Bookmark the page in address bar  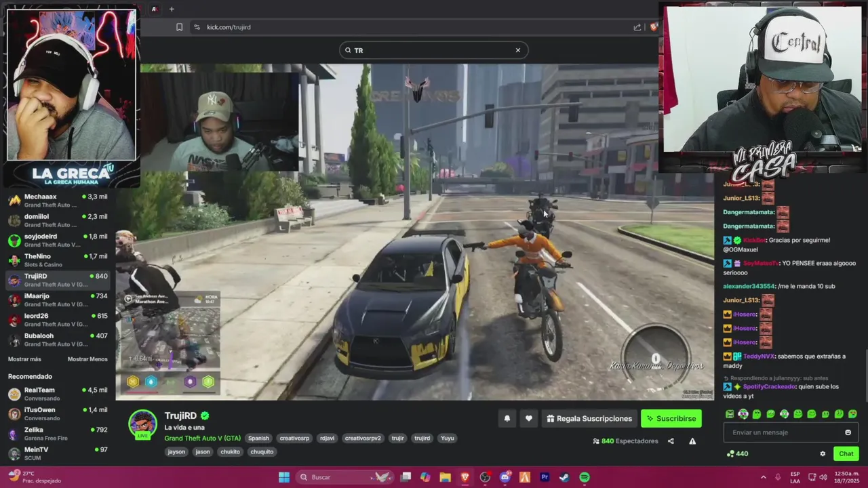pos(179,27)
